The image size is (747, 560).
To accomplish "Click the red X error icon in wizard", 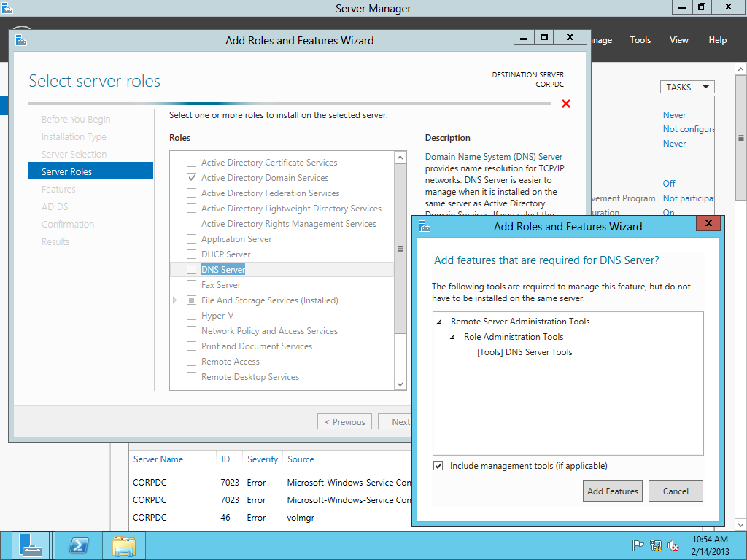I will coord(566,104).
